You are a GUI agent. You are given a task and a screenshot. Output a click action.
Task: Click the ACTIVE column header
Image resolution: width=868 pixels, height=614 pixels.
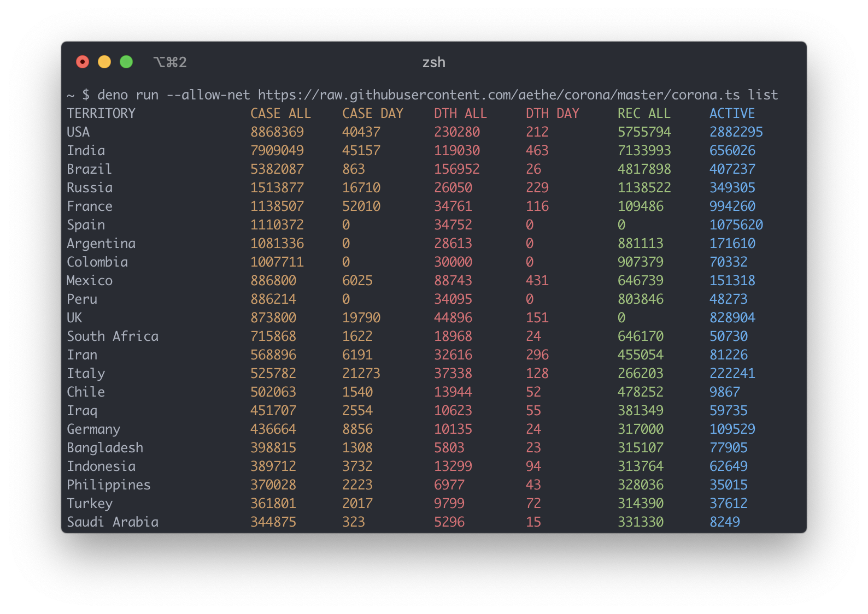[732, 114]
